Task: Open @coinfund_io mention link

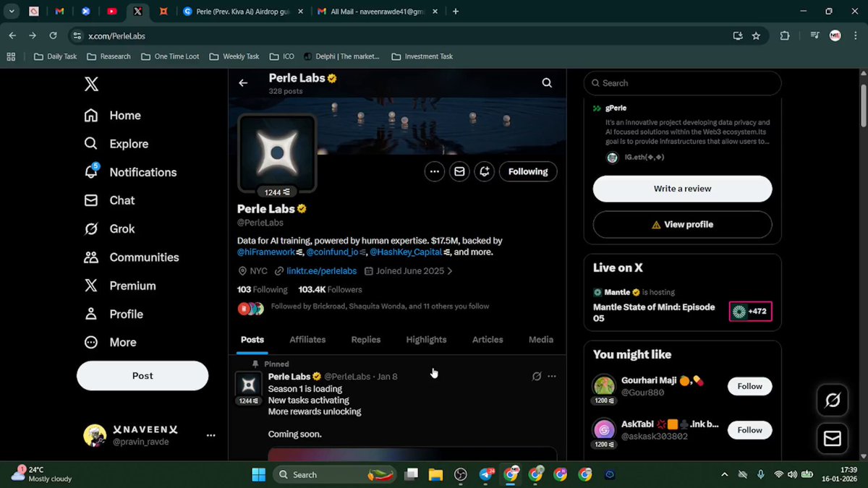Action: 333,252
